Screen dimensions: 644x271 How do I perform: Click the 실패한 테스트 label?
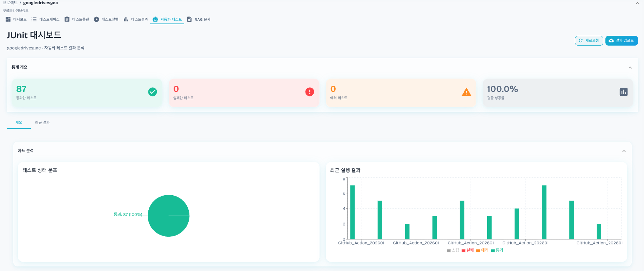[183, 98]
